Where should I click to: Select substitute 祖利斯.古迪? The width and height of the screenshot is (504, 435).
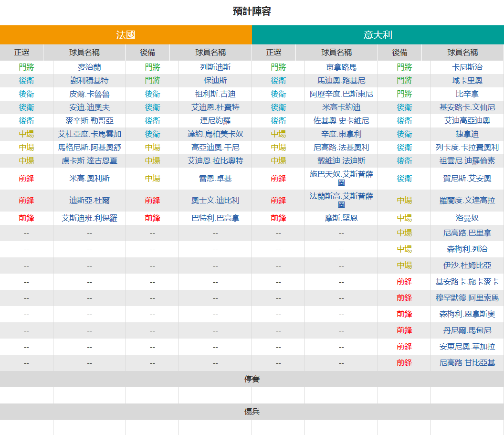pyautogui.click(x=215, y=94)
